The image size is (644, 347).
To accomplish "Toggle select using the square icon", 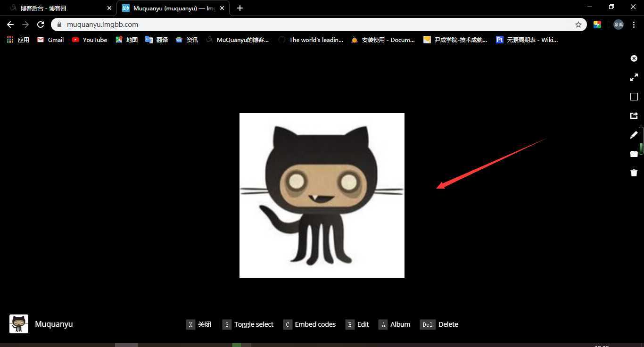I will [x=634, y=97].
